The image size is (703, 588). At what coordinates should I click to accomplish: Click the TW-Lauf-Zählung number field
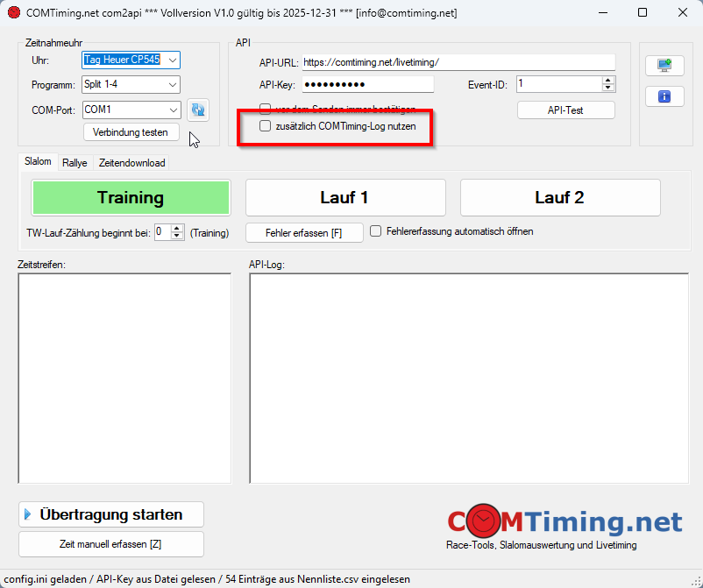163,232
